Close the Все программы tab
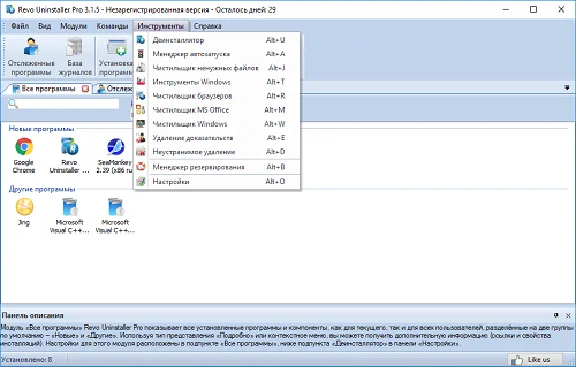The height and width of the screenshot is (367, 576). (x=86, y=89)
